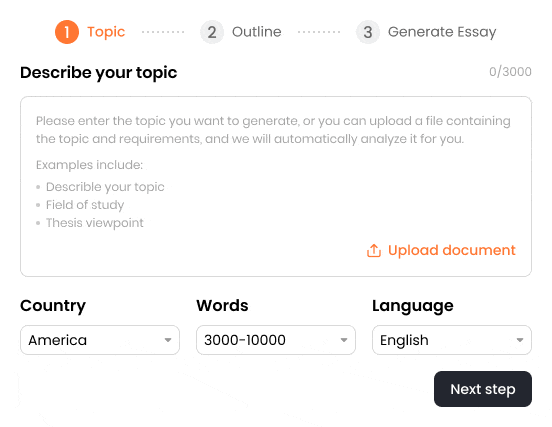Go to the Outline step

click(x=257, y=32)
